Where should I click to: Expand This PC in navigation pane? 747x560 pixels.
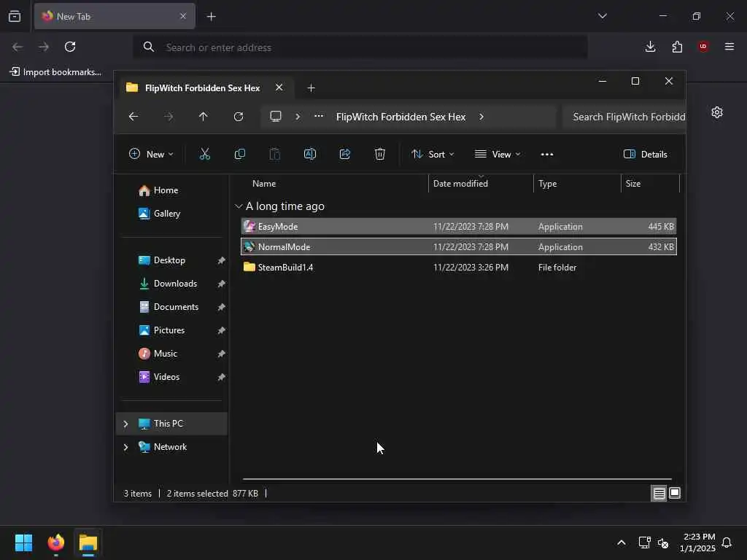(125, 424)
